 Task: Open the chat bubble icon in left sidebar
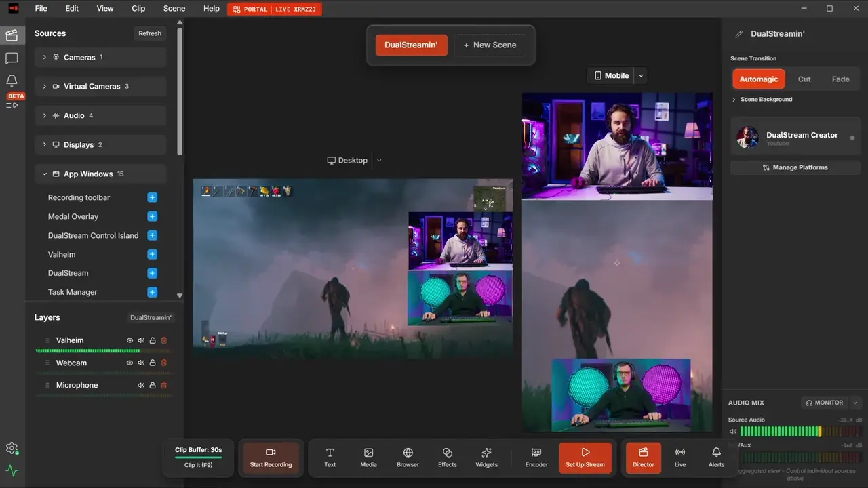pos(12,58)
